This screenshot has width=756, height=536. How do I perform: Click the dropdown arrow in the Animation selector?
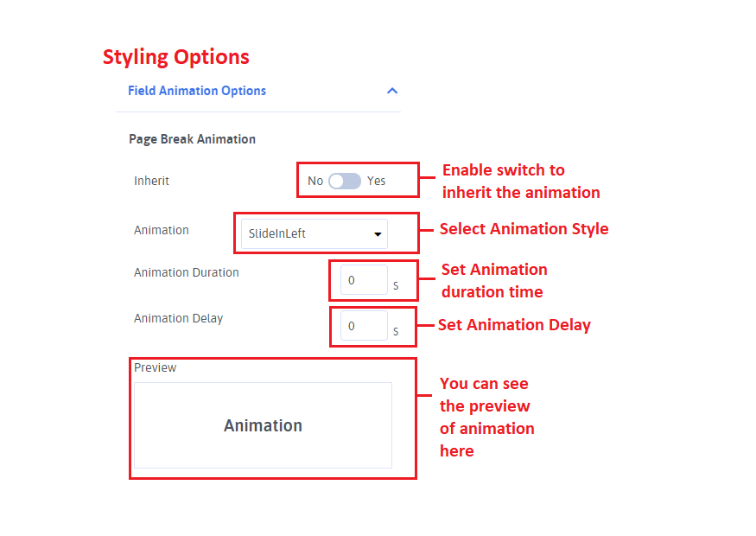[x=378, y=234]
